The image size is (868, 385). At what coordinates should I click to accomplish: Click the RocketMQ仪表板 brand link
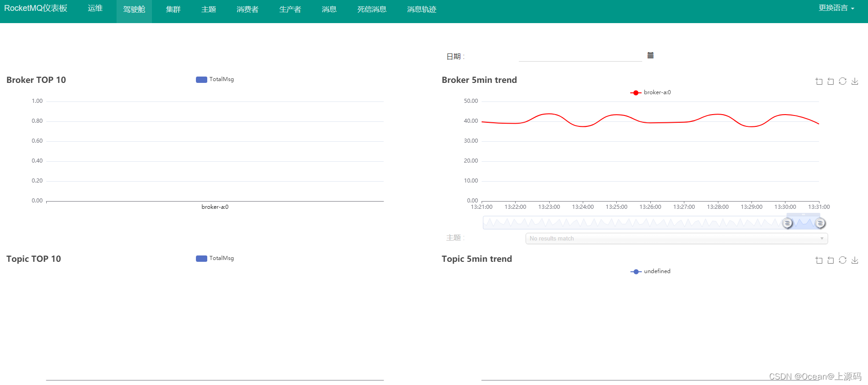click(36, 8)
